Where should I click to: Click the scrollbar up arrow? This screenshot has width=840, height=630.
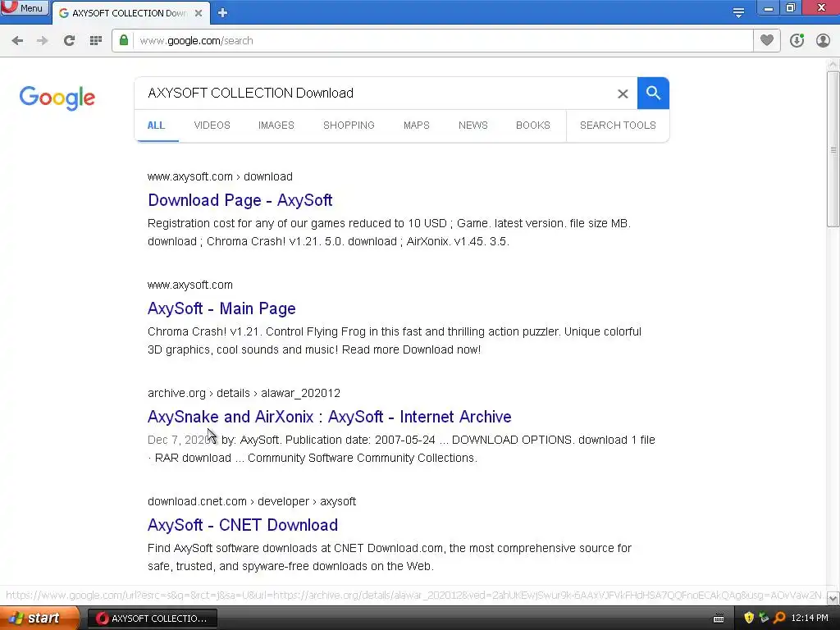(833, 65)
